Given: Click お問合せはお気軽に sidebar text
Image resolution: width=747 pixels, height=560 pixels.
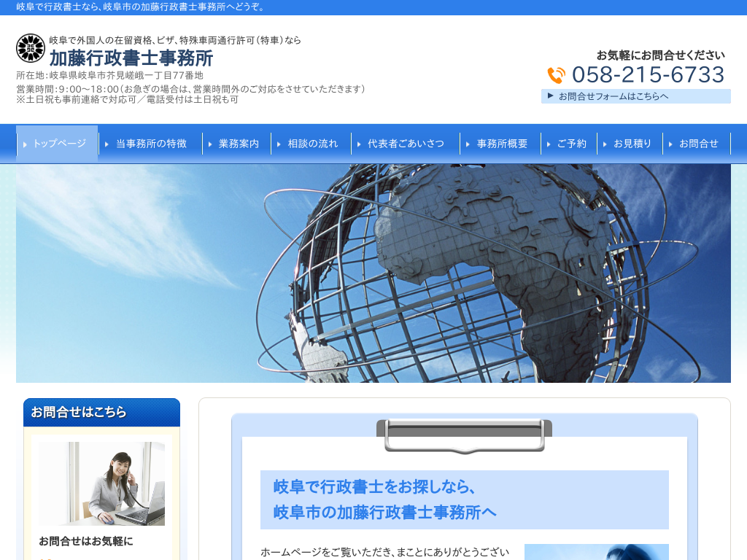Looking at the screenshot, I should pyautogui.click(x=86, y=542).
